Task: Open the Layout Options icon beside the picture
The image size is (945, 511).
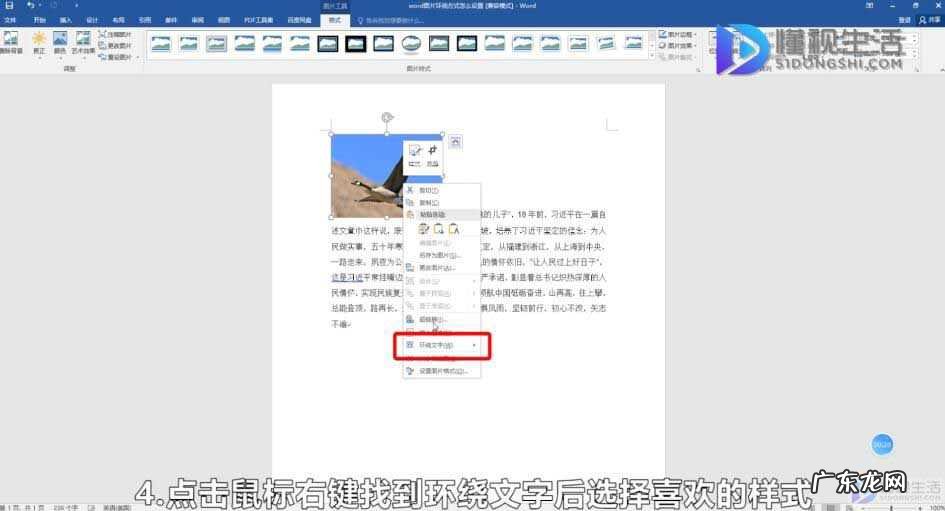Action: point(456,142)
